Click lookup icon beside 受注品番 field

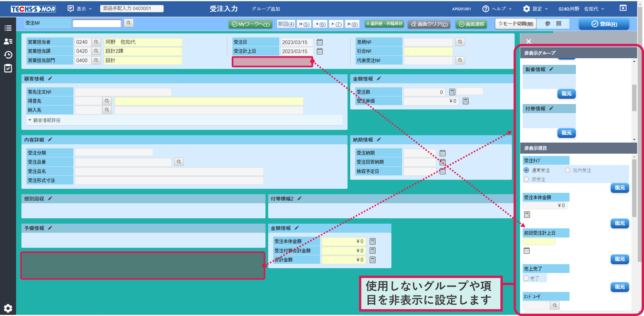point(179,162)
